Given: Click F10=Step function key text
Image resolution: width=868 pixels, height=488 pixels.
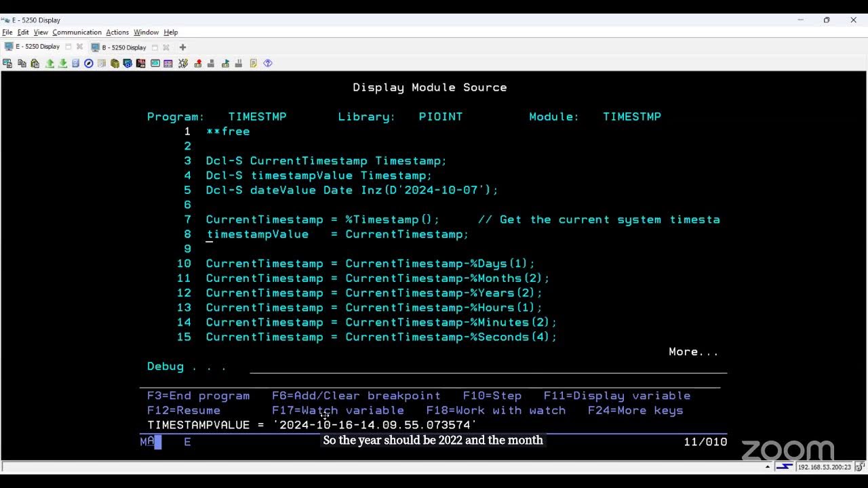Looking at the screenshot, I should (x=492, y=396).
